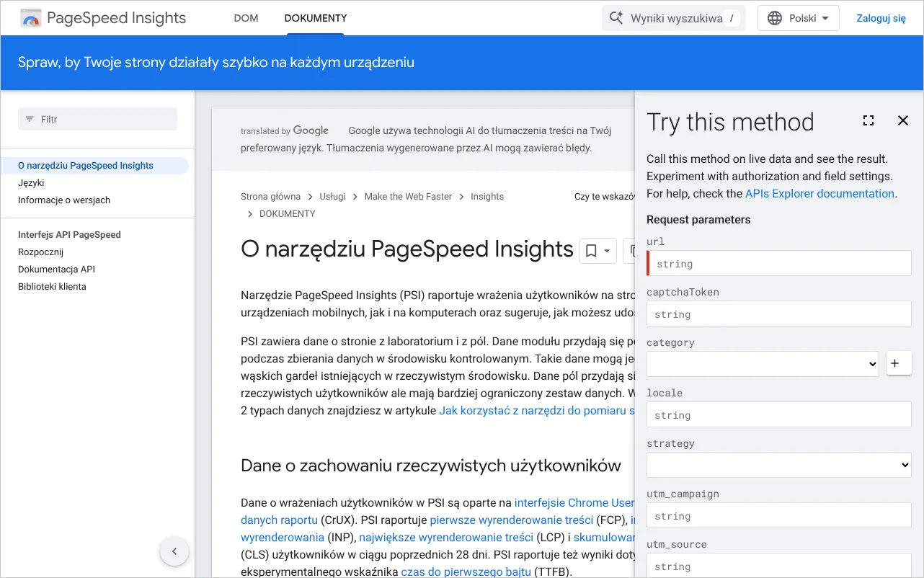Click the utm_source input field

(779, 565)
